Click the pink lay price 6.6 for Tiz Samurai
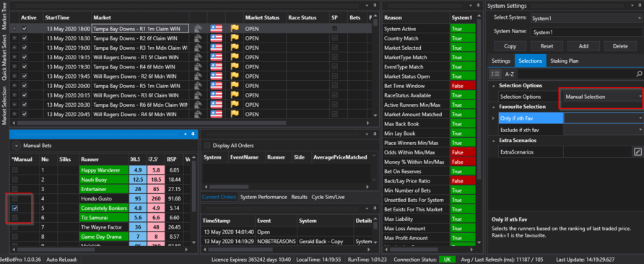The height and width of the screenshot is (264, 644). tap(156, 218)
